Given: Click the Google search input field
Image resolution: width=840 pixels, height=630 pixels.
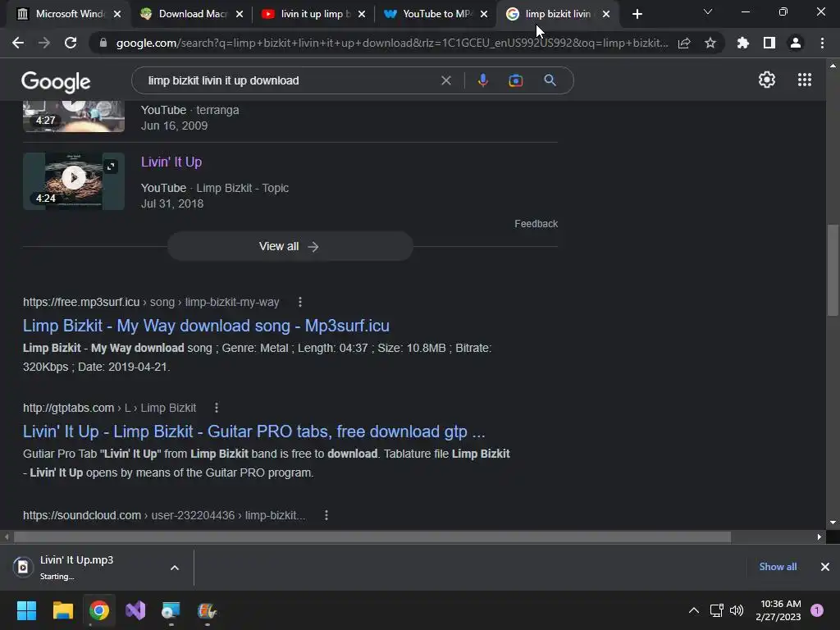Looking at the screenshot, I should [290, 80].
